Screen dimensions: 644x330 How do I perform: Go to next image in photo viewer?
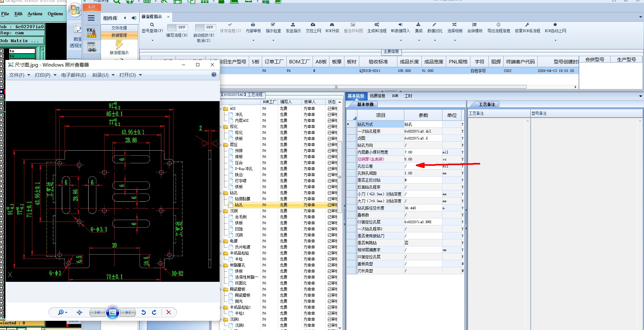click(128, 313)
